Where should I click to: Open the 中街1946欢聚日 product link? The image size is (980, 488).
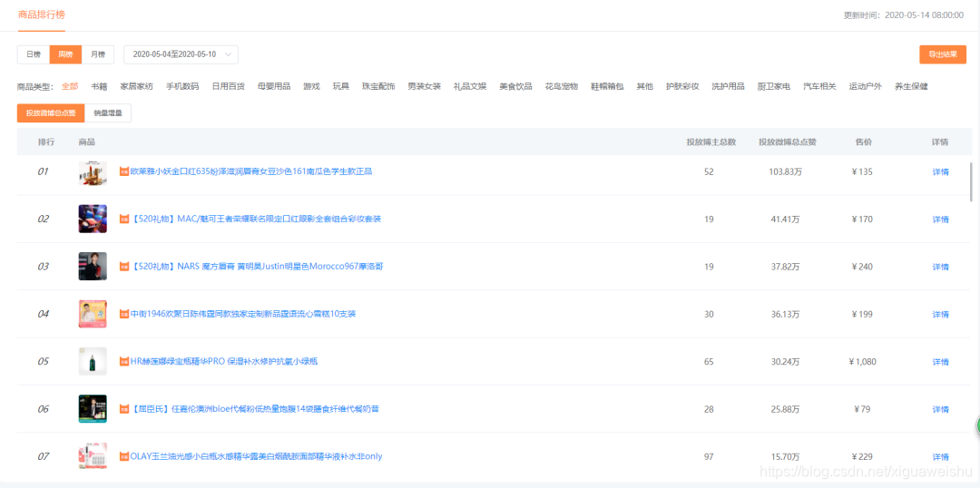point(243,314)
